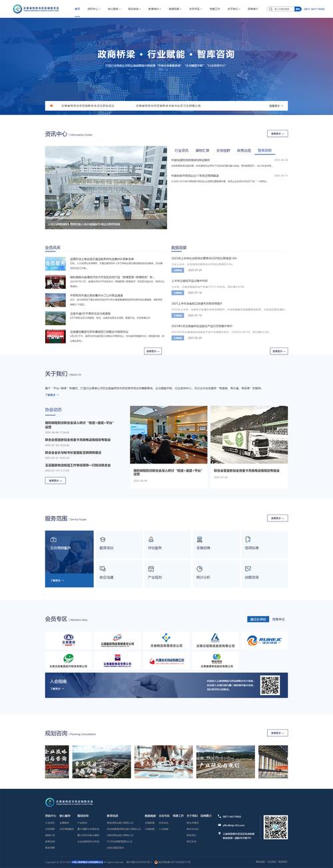Click 了解更多 under 关于我们 description

(x=51, y=394)
